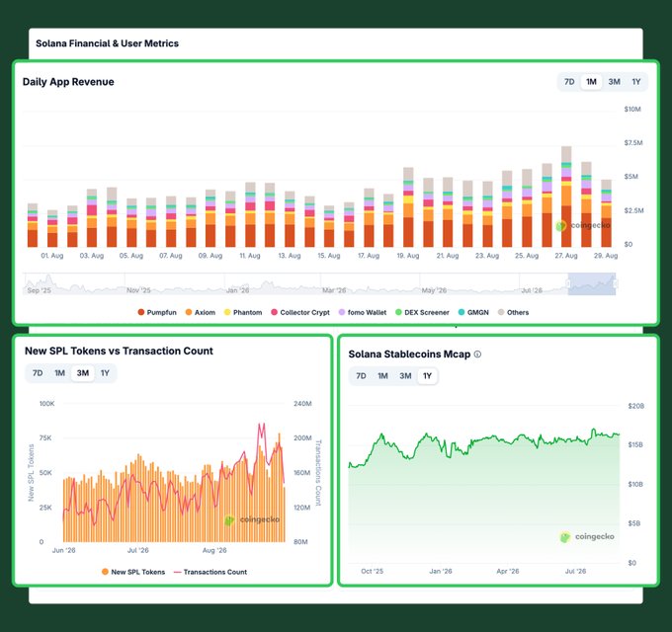Image resolution: width=672 pixels, height=632 pixels.
Task: Click 17. Aug date label
Action: point(369,256)
